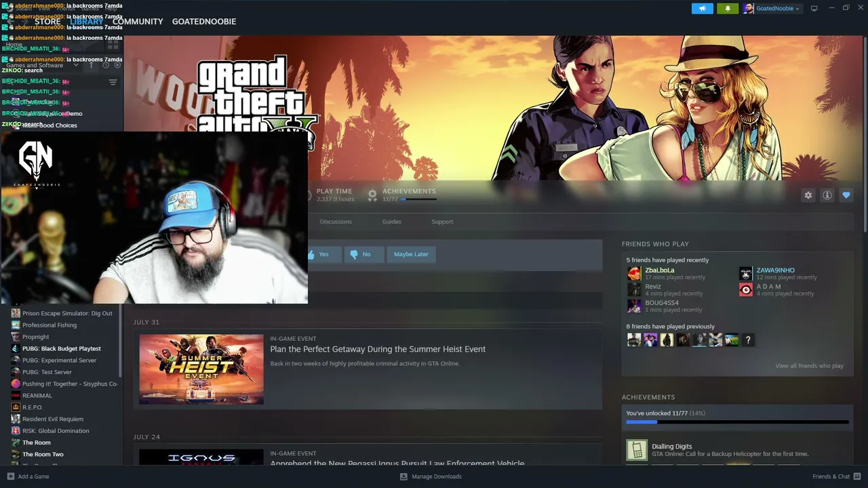Click the R.E.P.O. game icon
Screen dimensions: 868x488
pyautogui.click(x=16, y=407)
